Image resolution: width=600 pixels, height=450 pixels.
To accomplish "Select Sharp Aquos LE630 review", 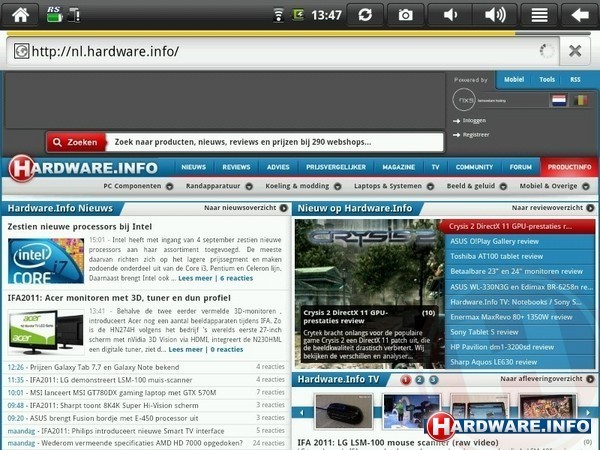I will 520,362.
